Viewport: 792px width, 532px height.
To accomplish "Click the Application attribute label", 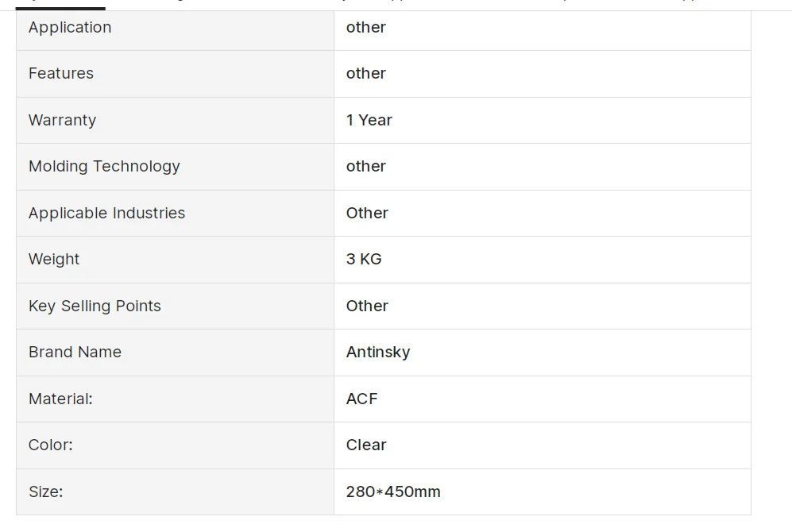I will click(x=70, y=27).
